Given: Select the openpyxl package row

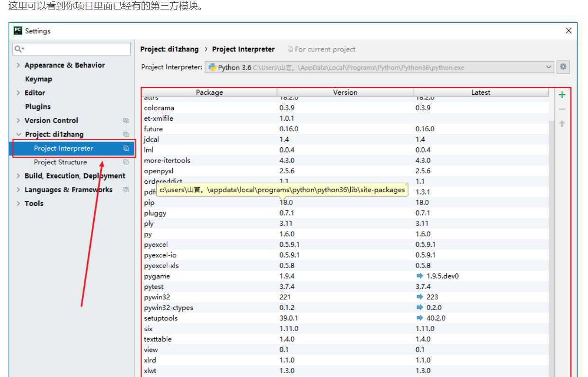Looking at the screenshot, I should 345,171.
